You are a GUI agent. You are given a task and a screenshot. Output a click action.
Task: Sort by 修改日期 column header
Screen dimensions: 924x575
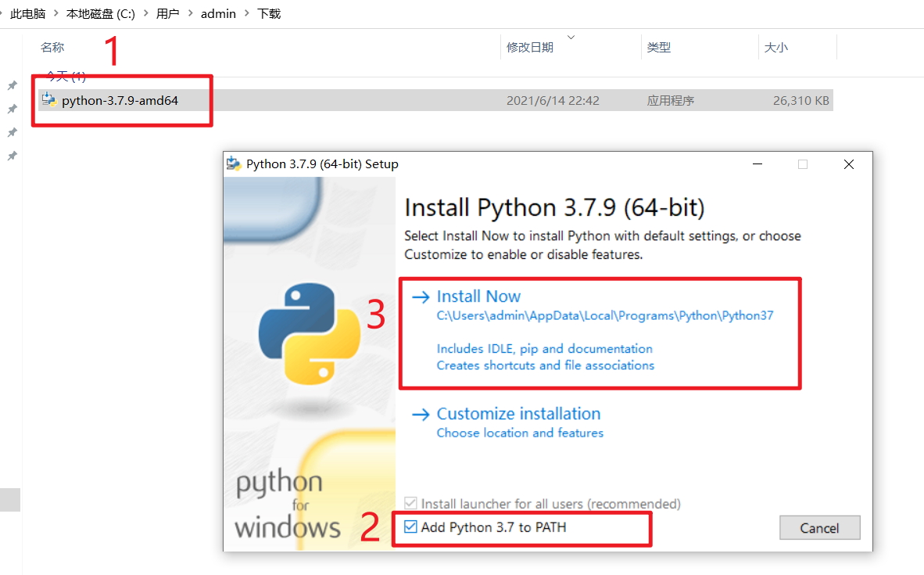pos(530,47)
